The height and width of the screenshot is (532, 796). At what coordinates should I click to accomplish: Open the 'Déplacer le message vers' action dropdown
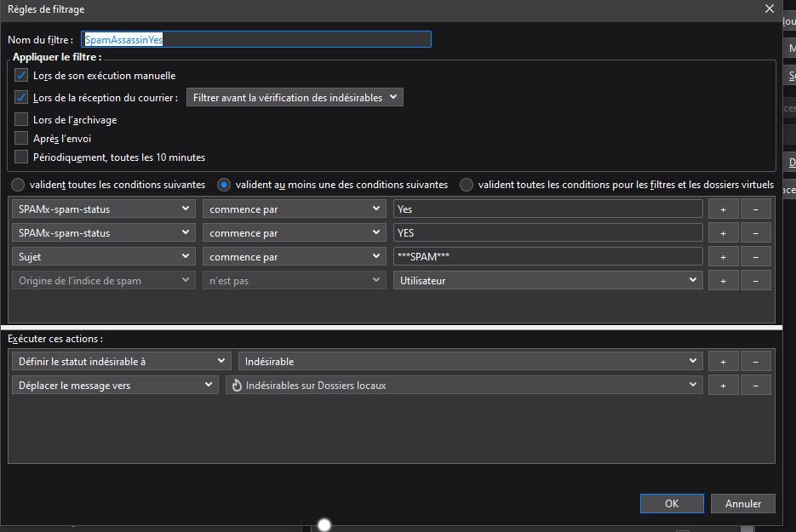115,386
